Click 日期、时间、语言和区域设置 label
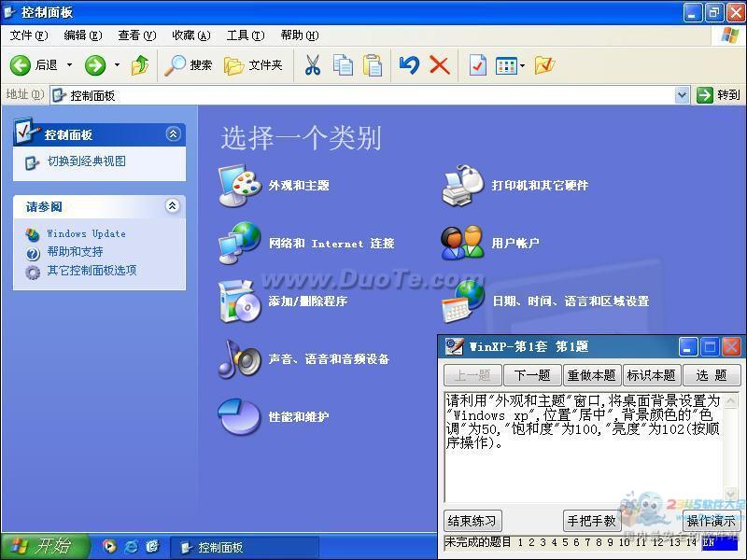The width and height of the screenshot is (747, 560). (x=571, y=301)
